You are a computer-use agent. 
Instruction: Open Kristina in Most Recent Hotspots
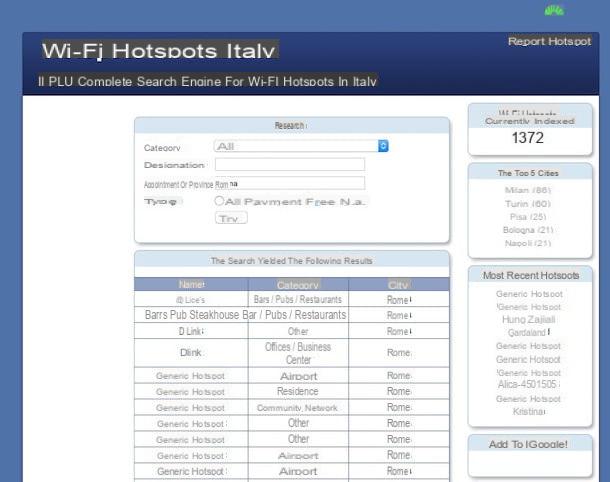tap(528, 412)
